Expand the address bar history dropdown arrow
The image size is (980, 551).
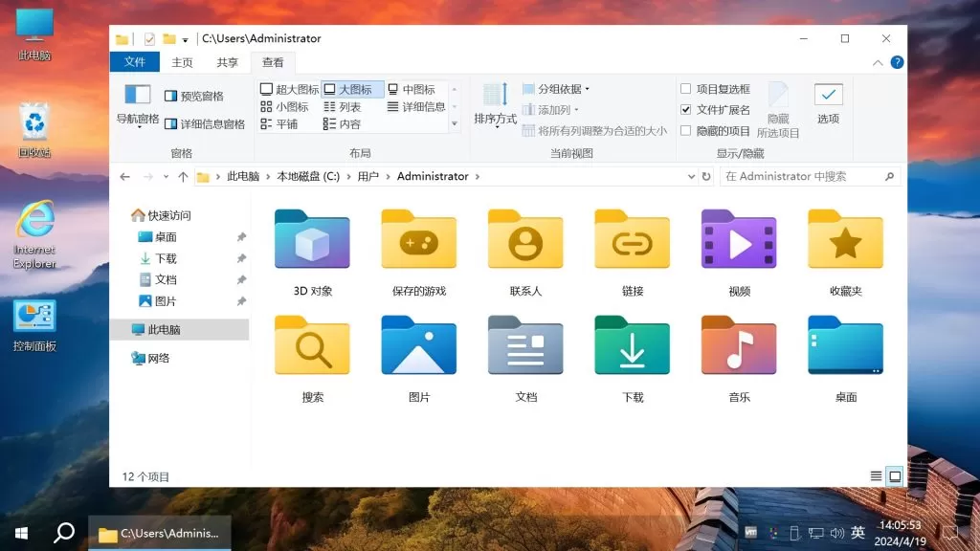[691, 176]
